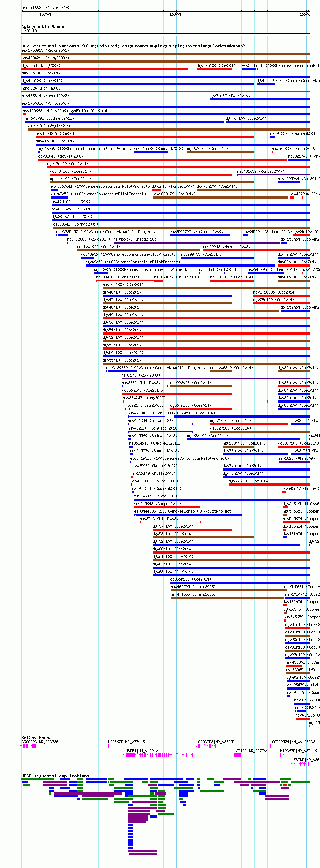Click the esv2758925 (Redon2006) variant label

(x=45, y=50)
